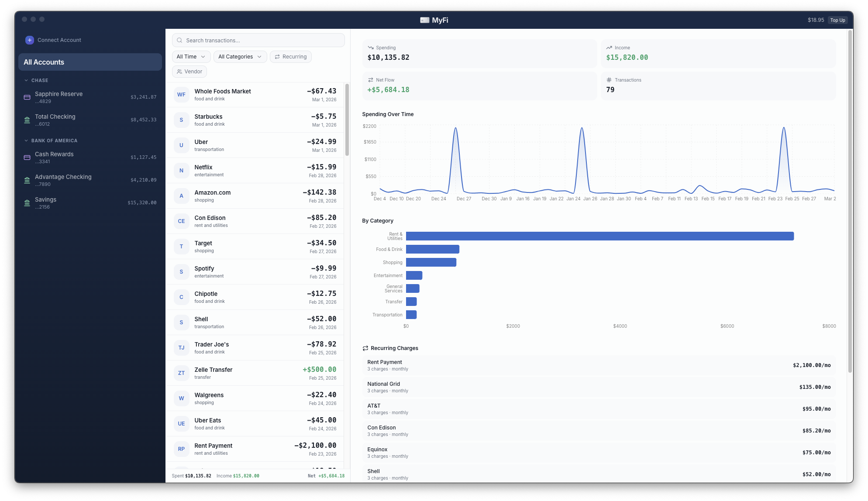
Task: Toggle the Vendor filter
Action: click(x=189, y=71)
